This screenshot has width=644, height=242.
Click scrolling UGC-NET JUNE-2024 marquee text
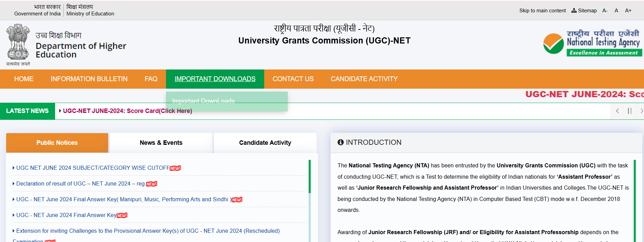pos(584,94)
